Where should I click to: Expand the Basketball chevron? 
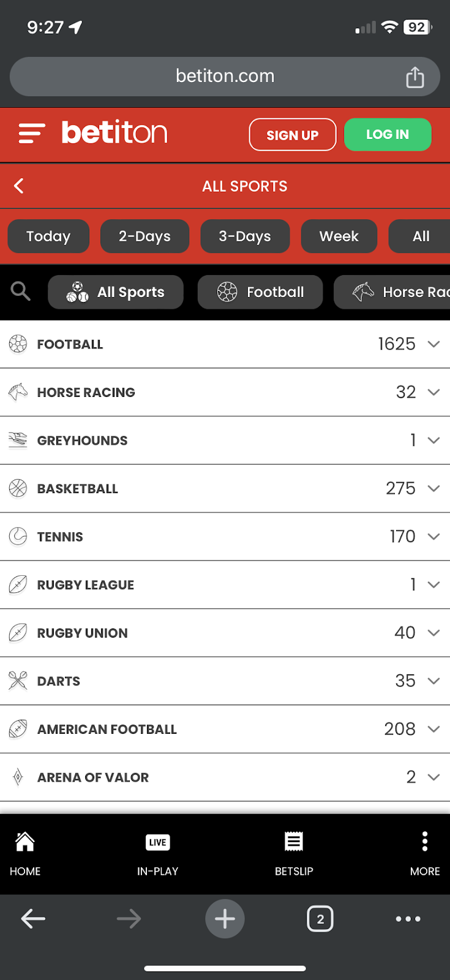pyautogui.click(x=433, y=489)
